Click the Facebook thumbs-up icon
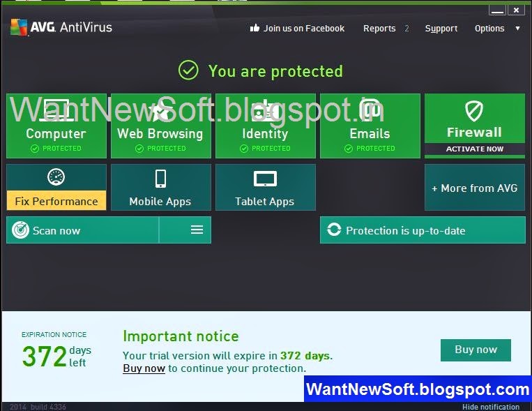Screen dimensions: 532x411 pyautogui.click(x=254, y=28)
